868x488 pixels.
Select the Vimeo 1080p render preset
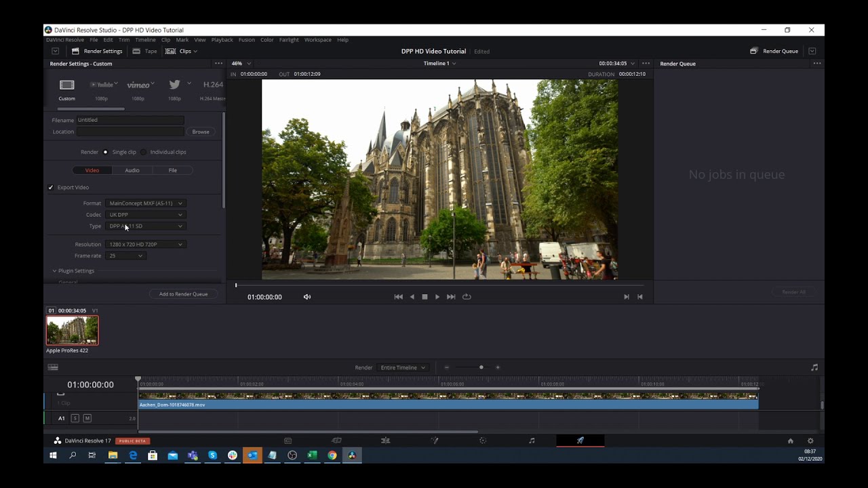tap(138, 85)
